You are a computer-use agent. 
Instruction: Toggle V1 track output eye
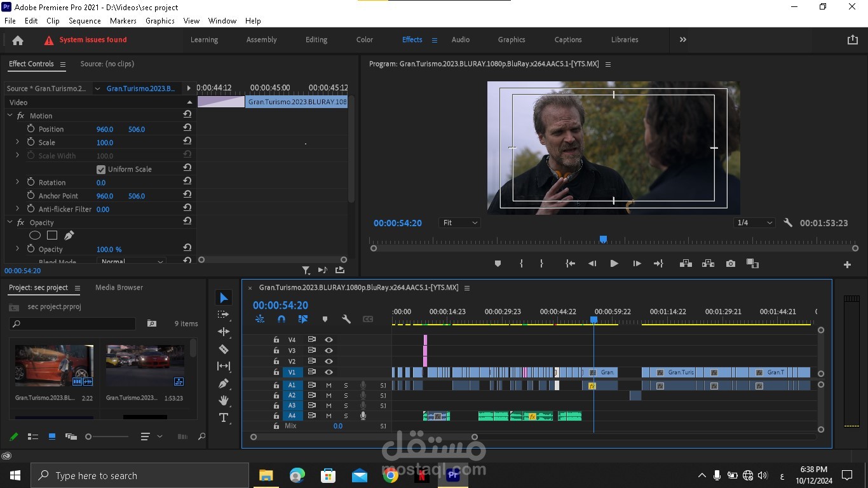point(329,372)
